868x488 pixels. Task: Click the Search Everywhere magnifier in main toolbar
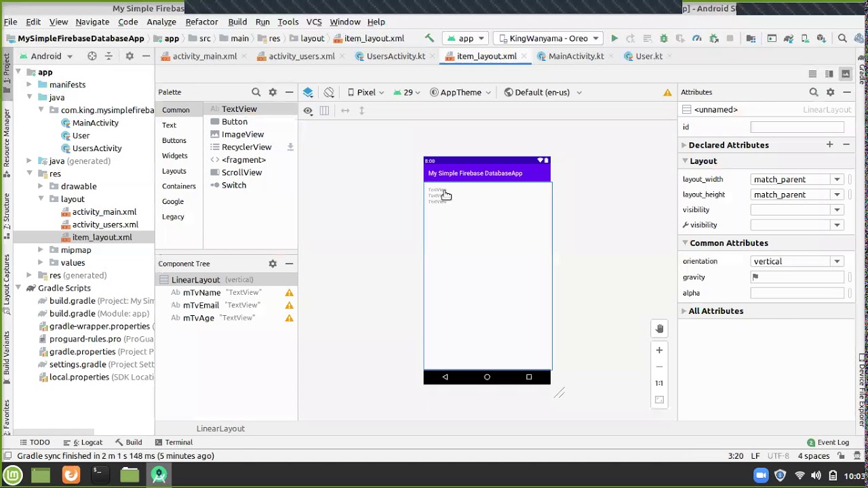point(842,39)
